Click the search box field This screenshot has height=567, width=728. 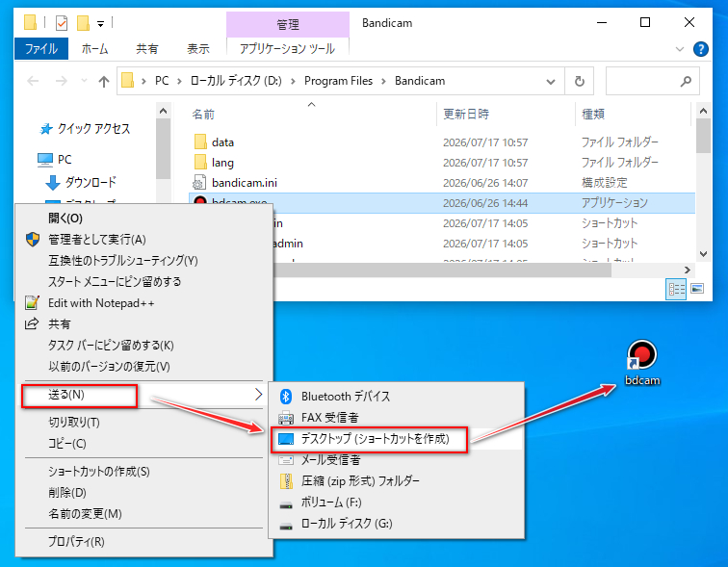point(652,81)
